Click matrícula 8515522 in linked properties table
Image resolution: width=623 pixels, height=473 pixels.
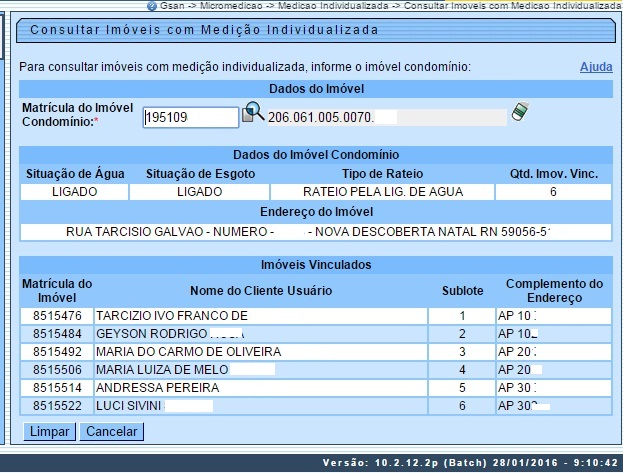[56, 406]
